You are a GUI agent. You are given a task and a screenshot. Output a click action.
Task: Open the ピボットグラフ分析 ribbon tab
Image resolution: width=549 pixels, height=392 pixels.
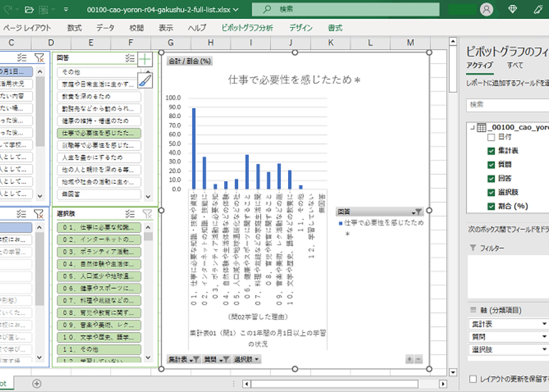[247, 28]
